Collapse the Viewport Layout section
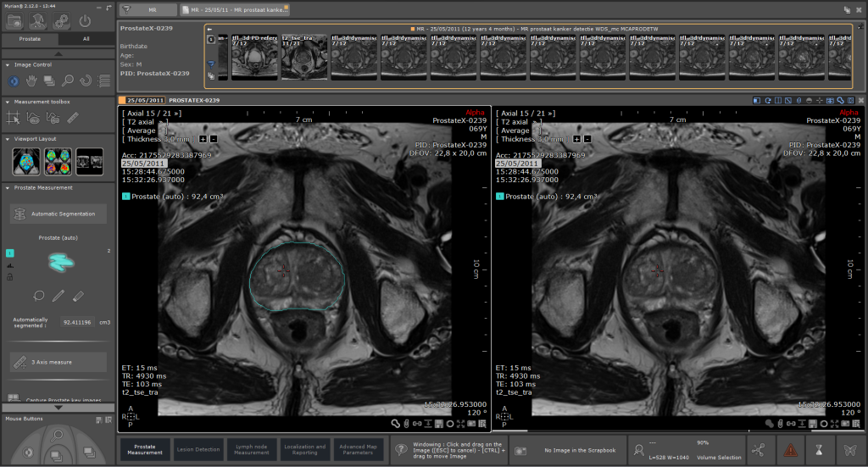The width and height of the screenshot is (868, 467). pos(8,138)
